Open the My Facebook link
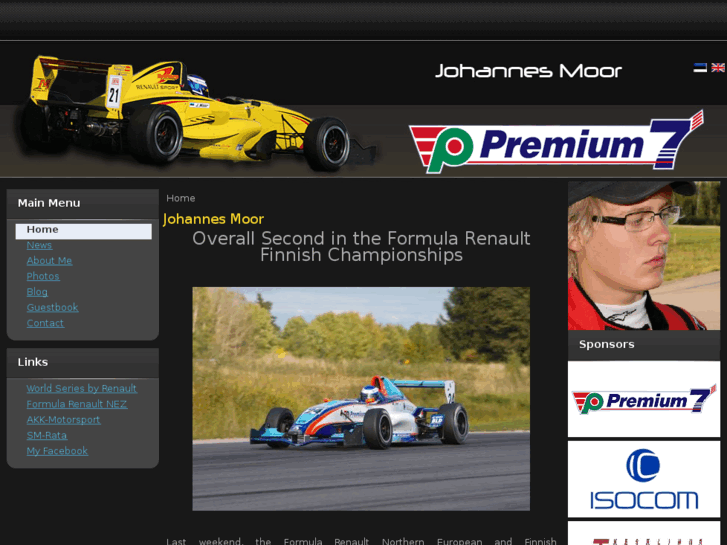This screenshot has height=545, width=727. pyautogui.click(x=57, y=451)
